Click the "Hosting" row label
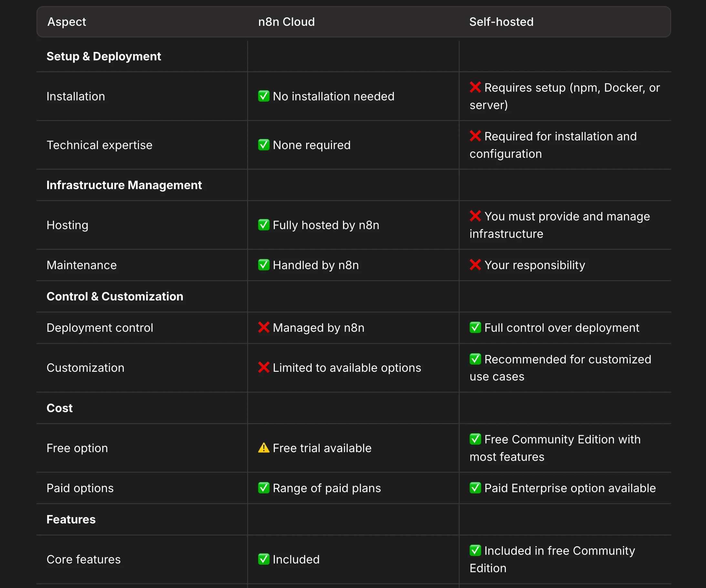Screen dimensions: 706x588 pos(67,225)
